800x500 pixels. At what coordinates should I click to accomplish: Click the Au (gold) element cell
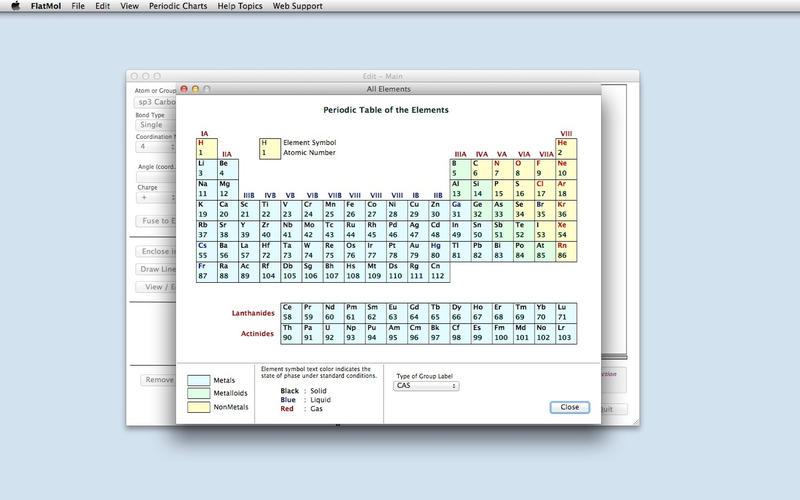416,250
